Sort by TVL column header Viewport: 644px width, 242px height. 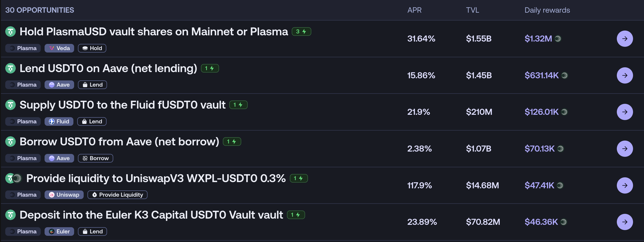click(x=472, y=10)
